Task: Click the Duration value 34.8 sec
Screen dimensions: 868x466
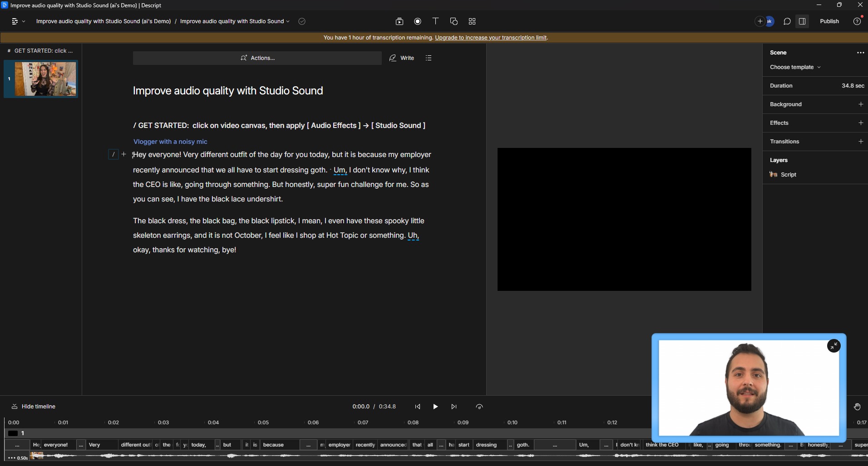Action: click(x=853, y=86)
